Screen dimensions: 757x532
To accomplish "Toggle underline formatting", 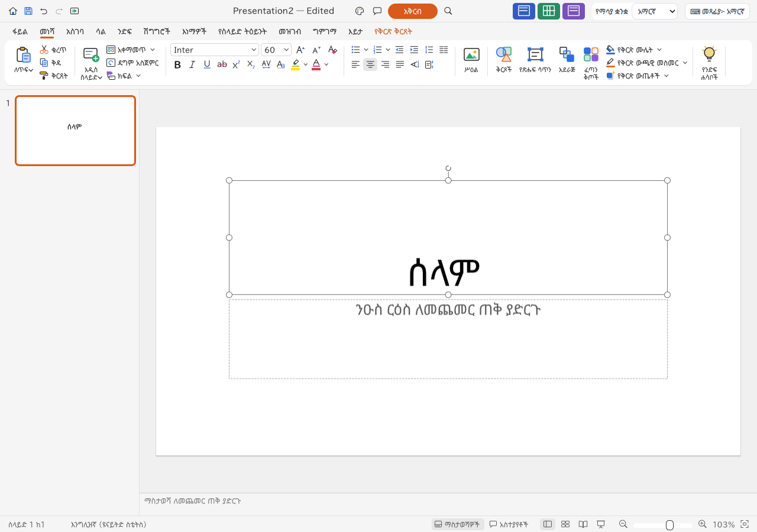I will (207, 64).
